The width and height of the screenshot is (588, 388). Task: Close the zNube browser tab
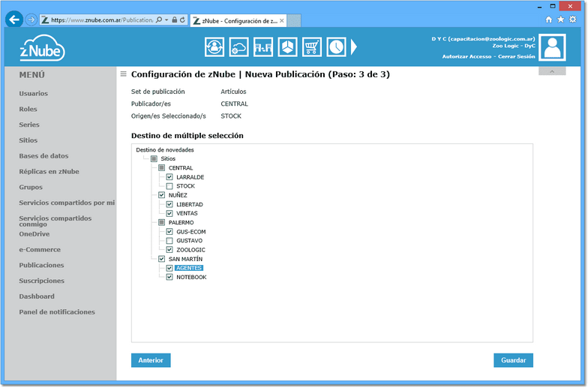coord(282,21)
